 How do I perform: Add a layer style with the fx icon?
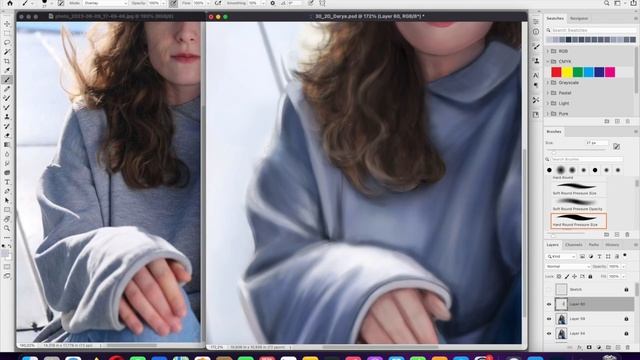pyautogui.click(x=579, y=348)
